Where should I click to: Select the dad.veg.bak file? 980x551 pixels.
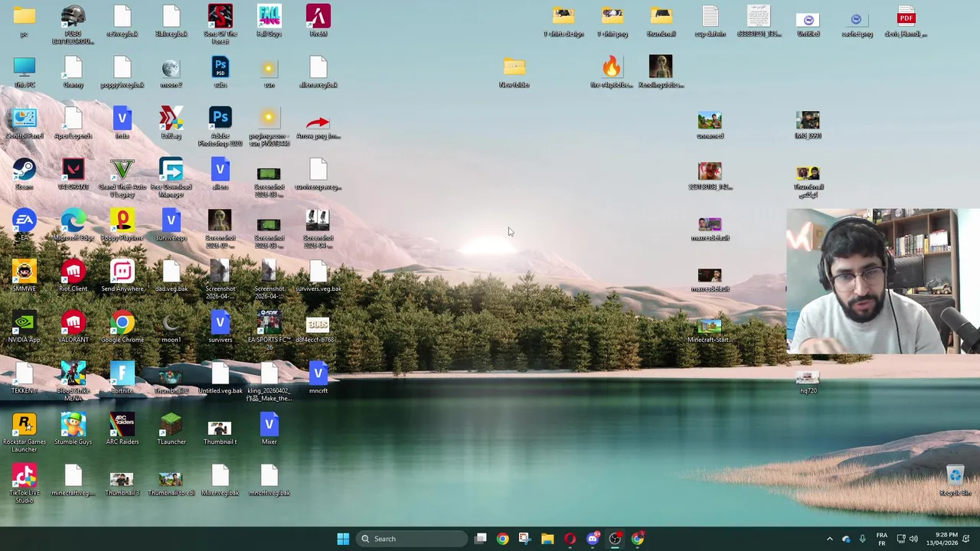(x=171, y=275)
